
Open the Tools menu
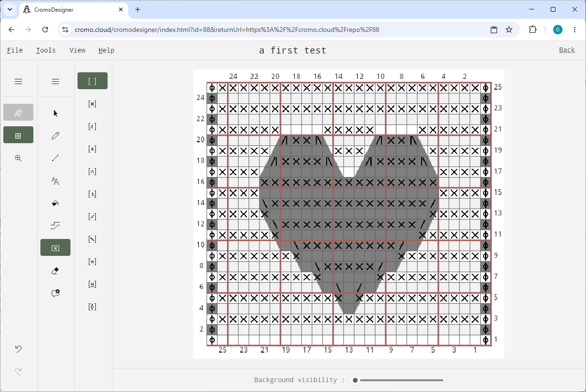pos(46,50)
